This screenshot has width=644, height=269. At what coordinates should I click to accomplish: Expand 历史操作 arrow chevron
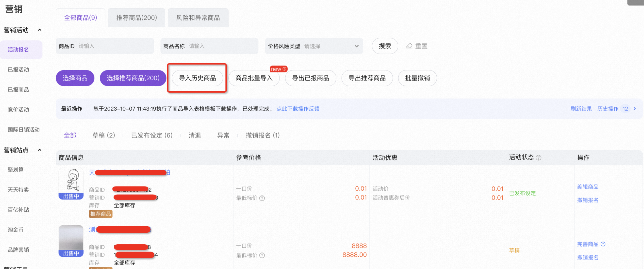pos(635,109)
